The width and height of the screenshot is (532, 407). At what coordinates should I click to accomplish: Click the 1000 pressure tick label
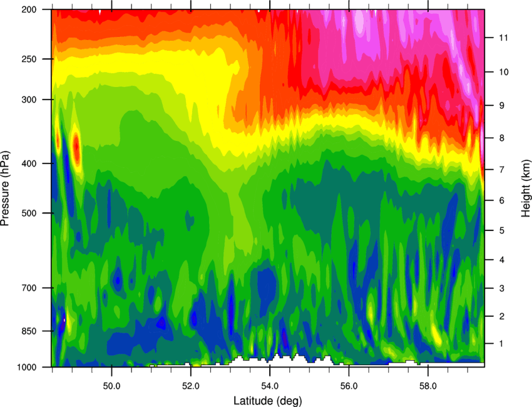[27, 368]
